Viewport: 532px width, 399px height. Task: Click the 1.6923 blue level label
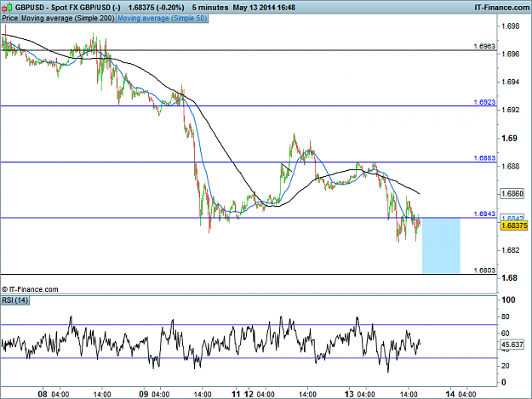[x=484, y=102]
